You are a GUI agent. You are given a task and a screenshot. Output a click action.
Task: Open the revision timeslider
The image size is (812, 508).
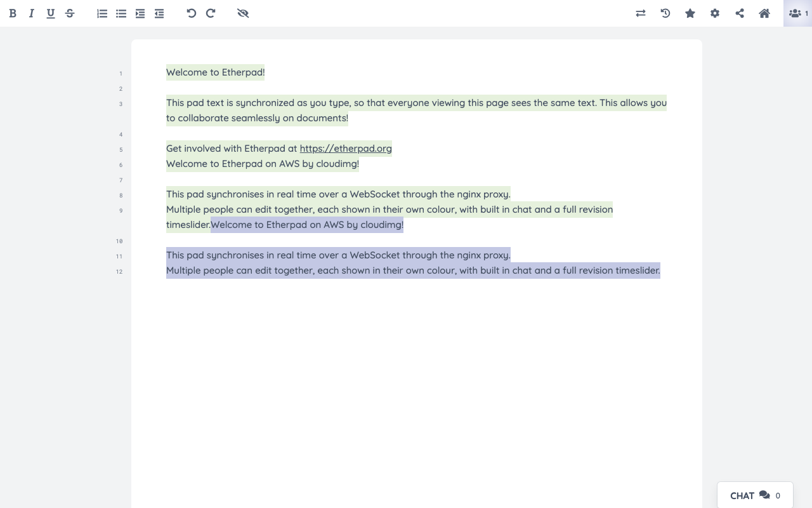(x=665, y=13)
